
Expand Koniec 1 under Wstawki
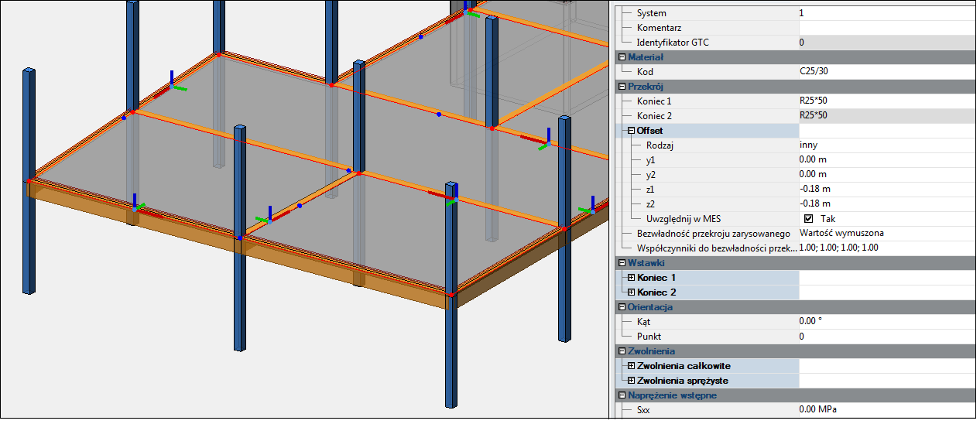click(631, 278)
